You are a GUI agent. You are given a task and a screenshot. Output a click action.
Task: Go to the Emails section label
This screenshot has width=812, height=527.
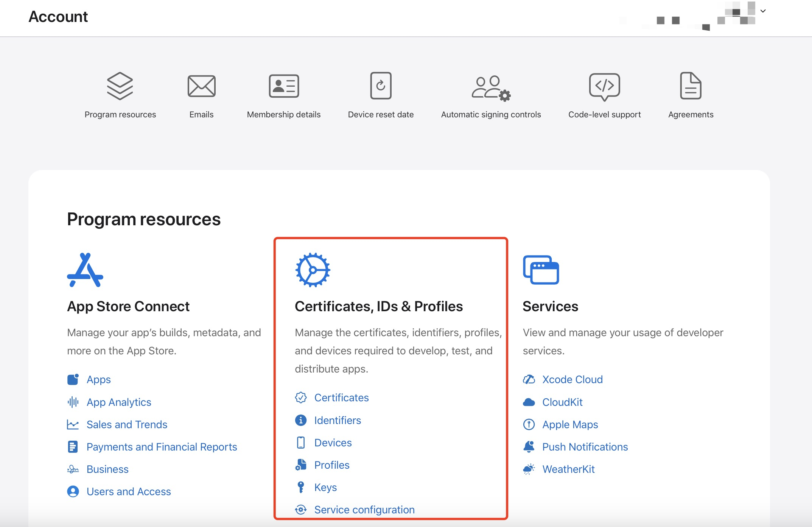coord(201,114)
